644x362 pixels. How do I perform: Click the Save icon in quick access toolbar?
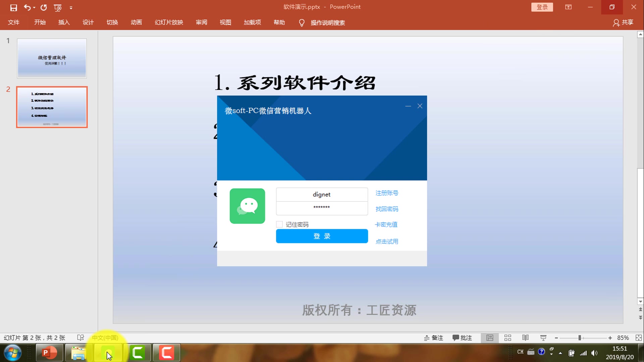tap(13, 7)
